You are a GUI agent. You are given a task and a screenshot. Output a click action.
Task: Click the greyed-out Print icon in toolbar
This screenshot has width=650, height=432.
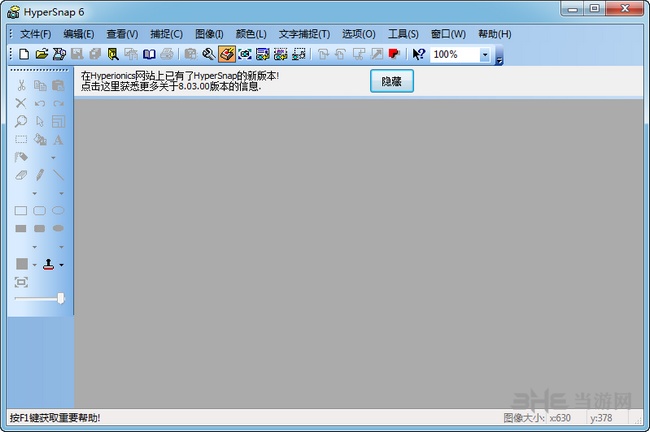[x=167, y=54]
